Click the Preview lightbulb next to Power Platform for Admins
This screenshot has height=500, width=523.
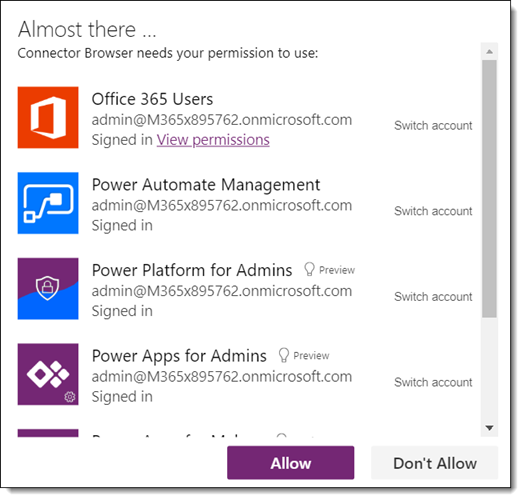[x=310, y=269]
